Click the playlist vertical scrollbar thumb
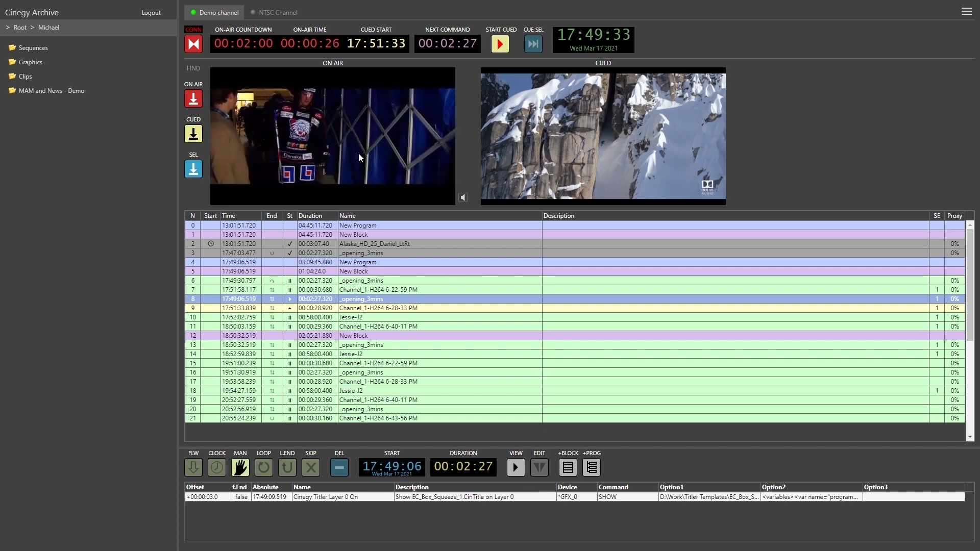This screenshot has width=980, height=551. pos(970,285)
